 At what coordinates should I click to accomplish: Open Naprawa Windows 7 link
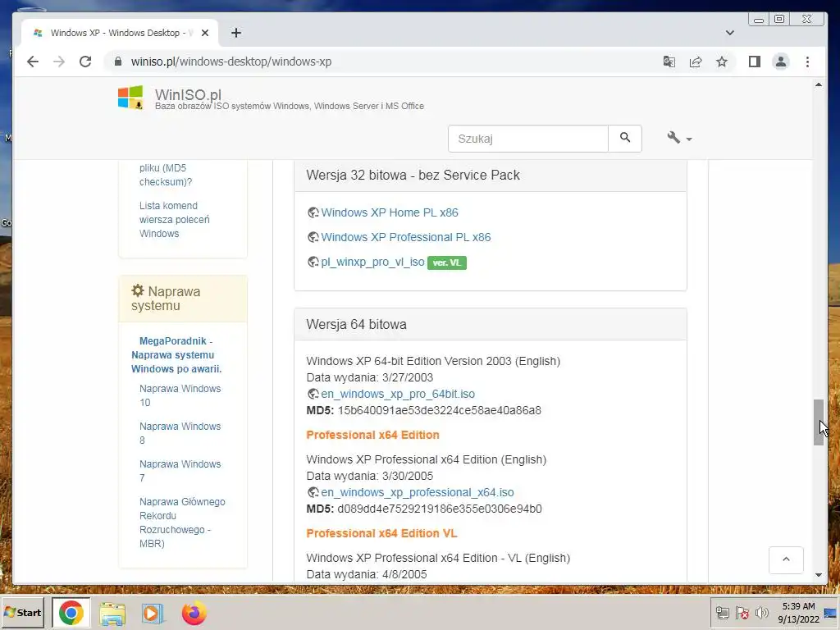click(x=180, y=470)
